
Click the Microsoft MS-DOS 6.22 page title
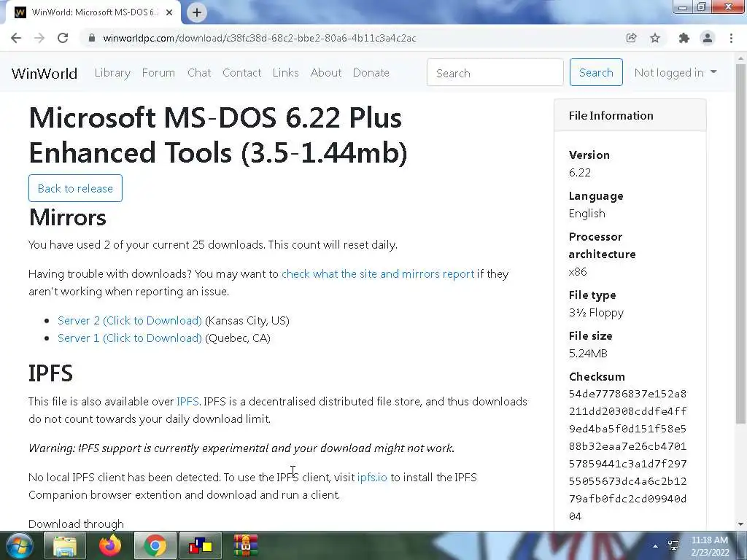pyautogui.click(x=218, y=135)
